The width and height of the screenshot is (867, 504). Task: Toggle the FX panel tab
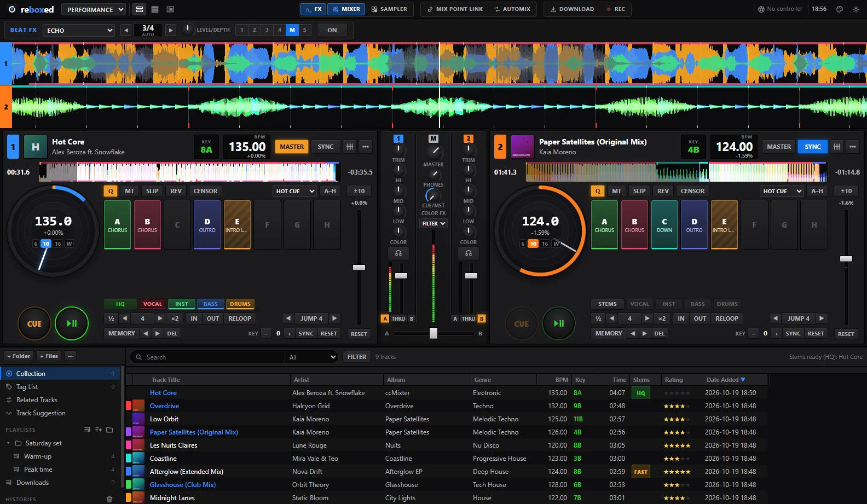tap(314, 9)
